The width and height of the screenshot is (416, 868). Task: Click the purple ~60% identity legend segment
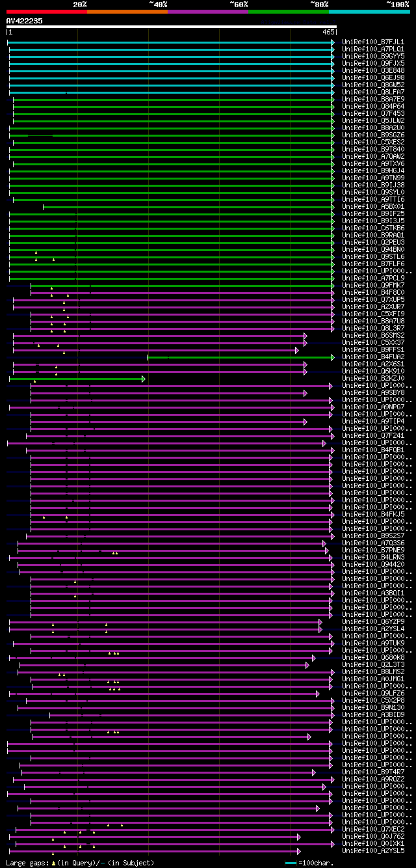coord(208,12)
